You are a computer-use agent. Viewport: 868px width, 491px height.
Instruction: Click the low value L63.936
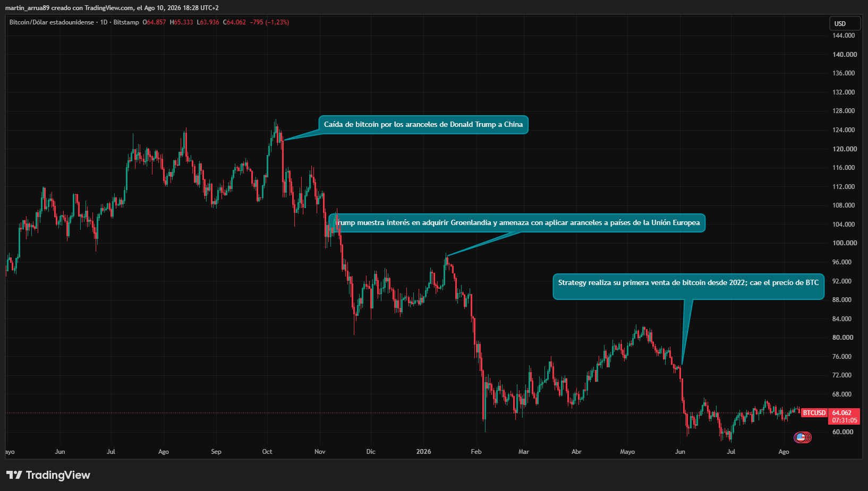208,22
